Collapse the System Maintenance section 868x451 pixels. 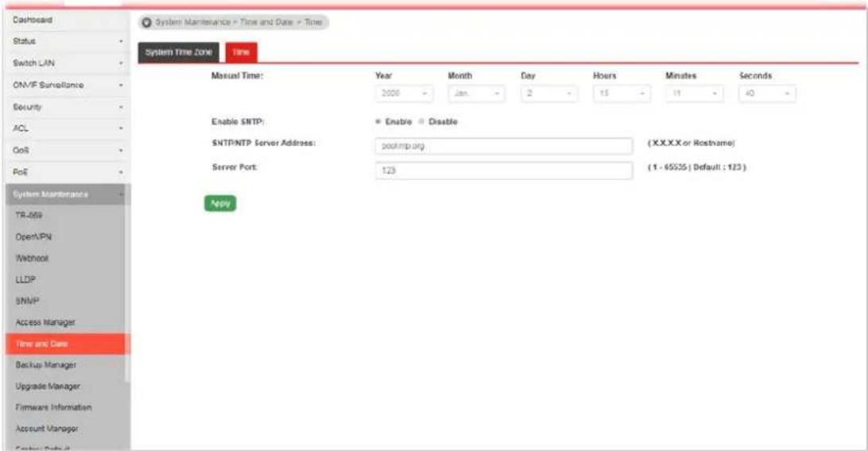pyautogui.click(x=68, y=195)
